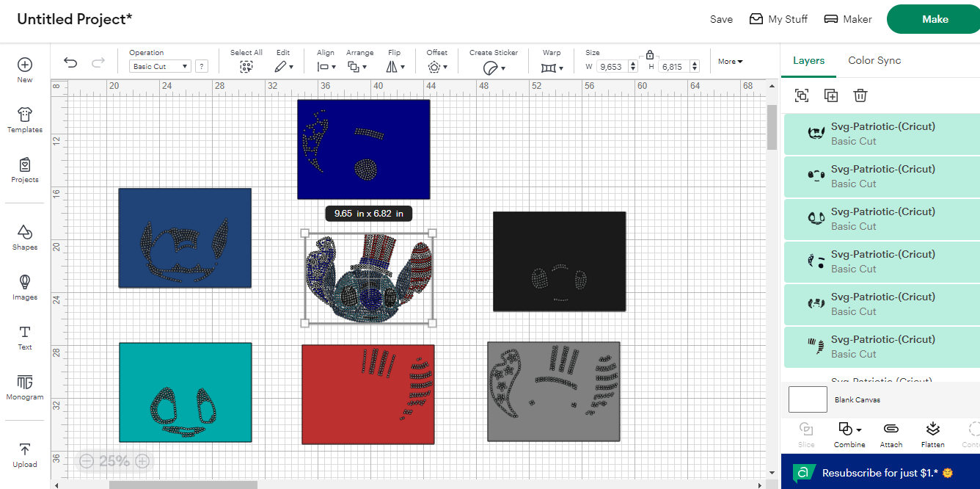This screenshot has width=980, height=489.
Task: Click the Flatten tool
Action: [932, 434]
